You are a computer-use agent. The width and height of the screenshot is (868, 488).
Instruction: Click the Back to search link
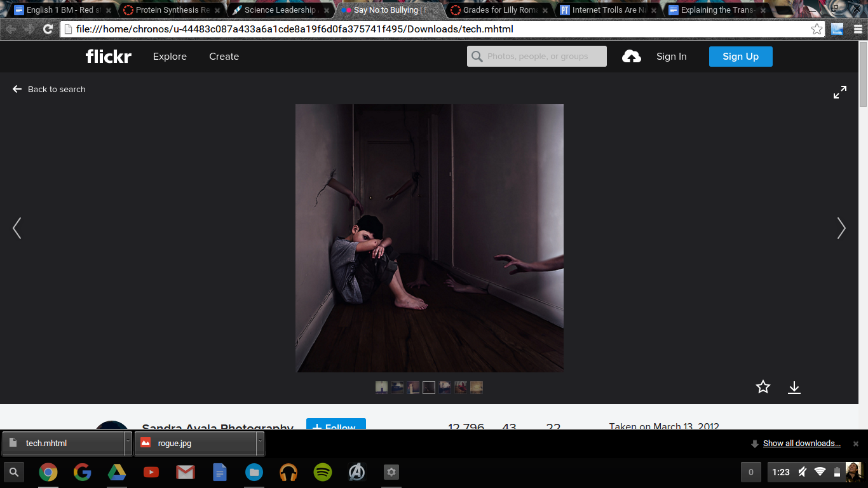click(50, 90)
